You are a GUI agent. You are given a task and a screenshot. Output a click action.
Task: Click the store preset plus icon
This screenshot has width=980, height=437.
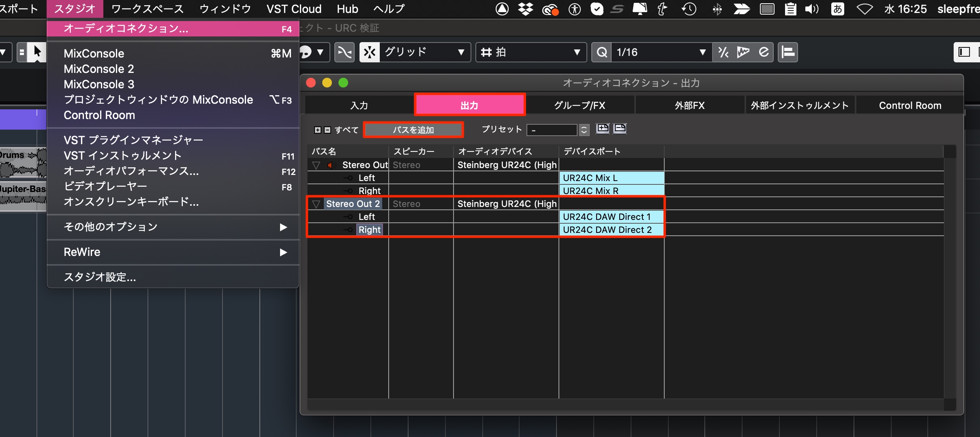coord(603,129)
